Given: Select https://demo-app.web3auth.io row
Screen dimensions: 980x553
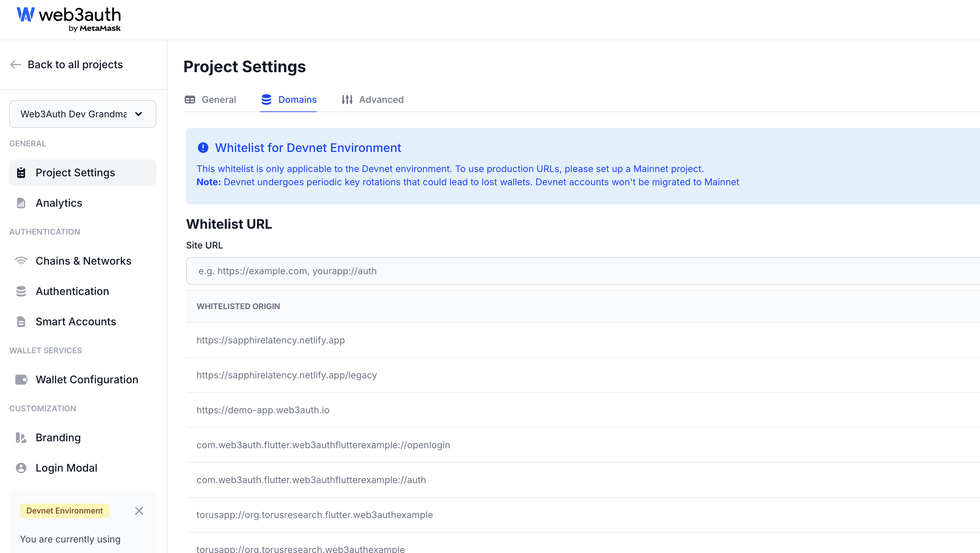Looking at the screenshot, I should click(583, 410).
